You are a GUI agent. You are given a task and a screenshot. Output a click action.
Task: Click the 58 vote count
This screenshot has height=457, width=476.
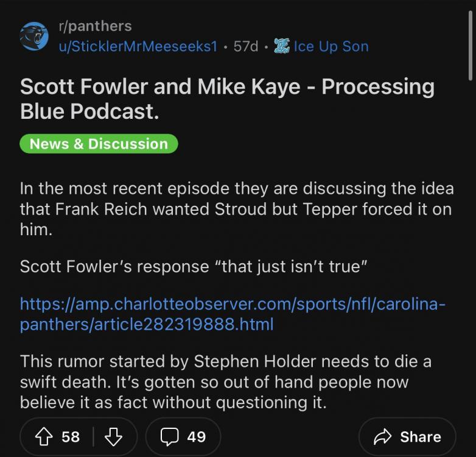point(71,437)
